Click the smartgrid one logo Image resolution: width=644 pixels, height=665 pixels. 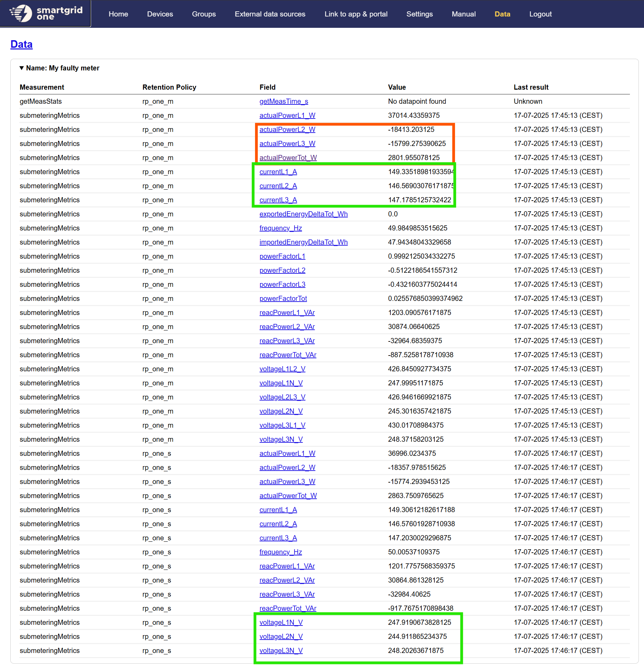pos(46,14)
